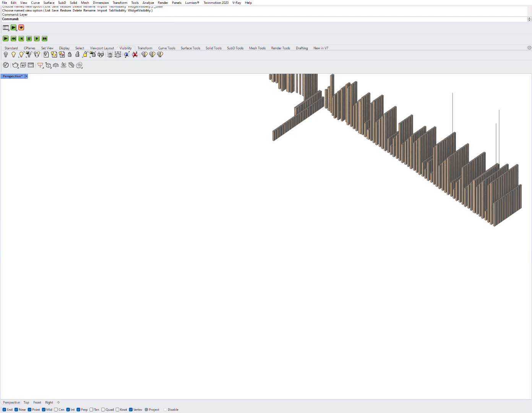
Task: Click the Swap Locked and Unlocked icon
Action: click(x=101, y=55)
